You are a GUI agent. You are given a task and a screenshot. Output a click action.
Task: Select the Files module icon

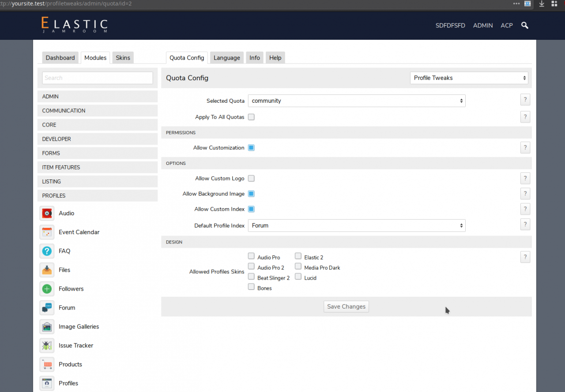(x=47, y=270)
